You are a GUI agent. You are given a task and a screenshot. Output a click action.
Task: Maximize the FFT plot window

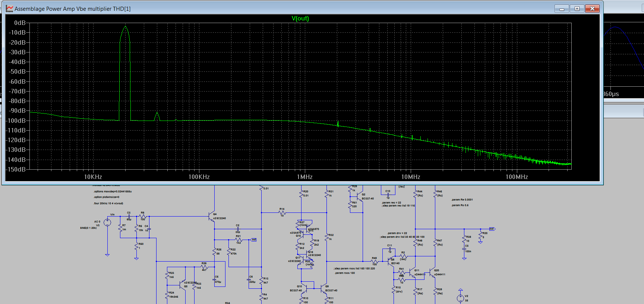pos(577,9)
